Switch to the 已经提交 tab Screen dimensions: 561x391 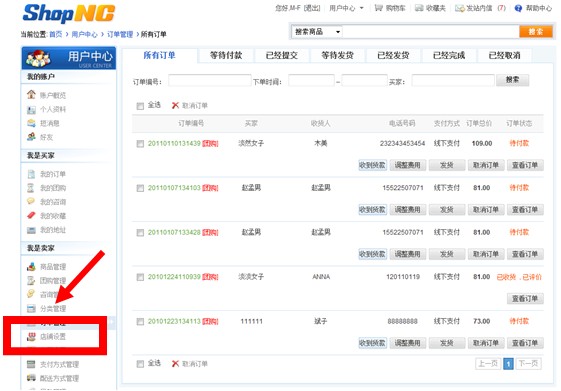click(282, 55)
